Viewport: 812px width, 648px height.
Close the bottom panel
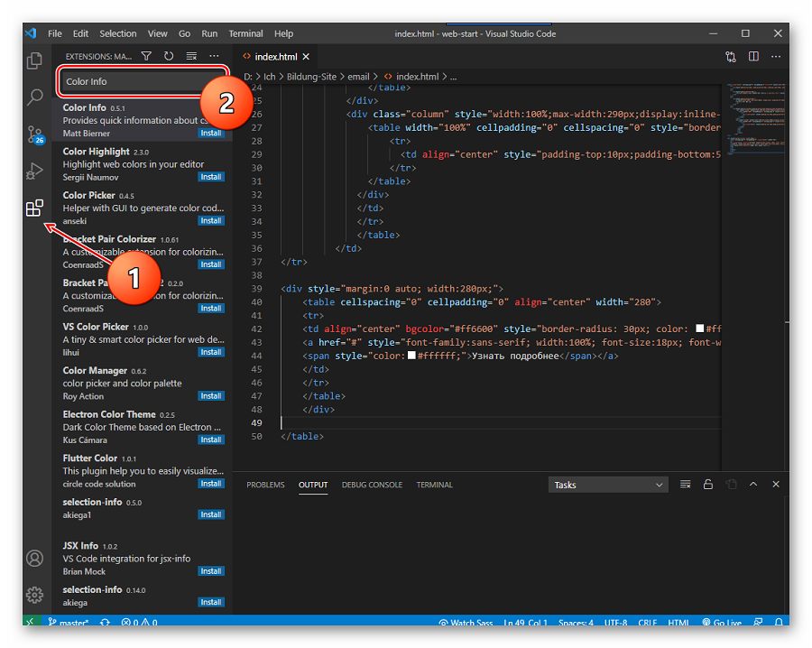[x=776, y=485]
